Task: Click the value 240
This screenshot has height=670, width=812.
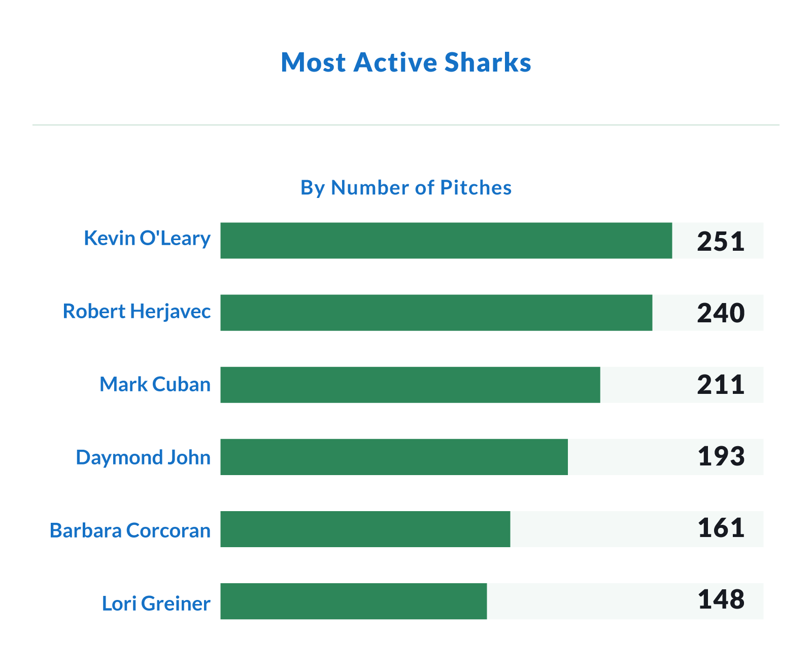Action: 721,313
